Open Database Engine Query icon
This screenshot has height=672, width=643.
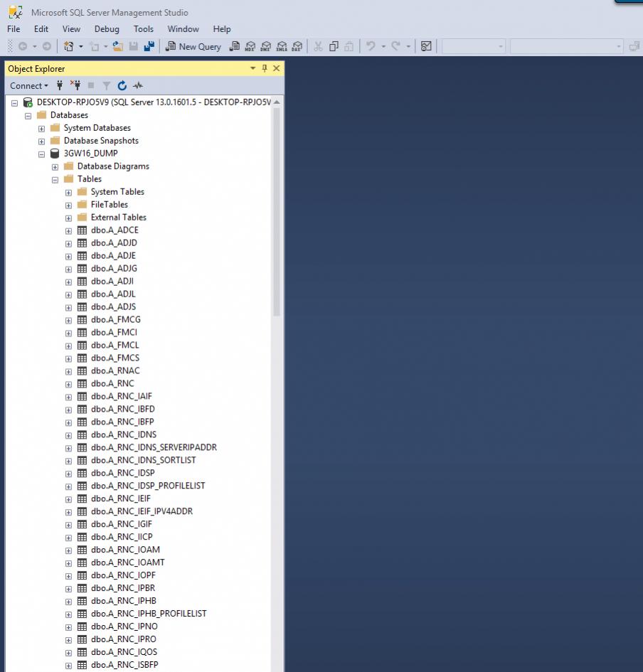tap(235, 46)
